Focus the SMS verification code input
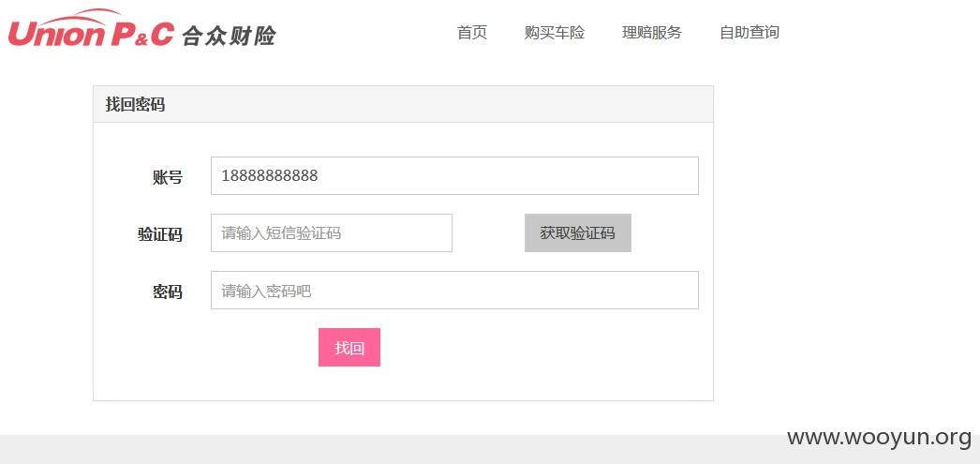Image resolution: width=980 pixels, height=464 pixels. coord(332,233)
